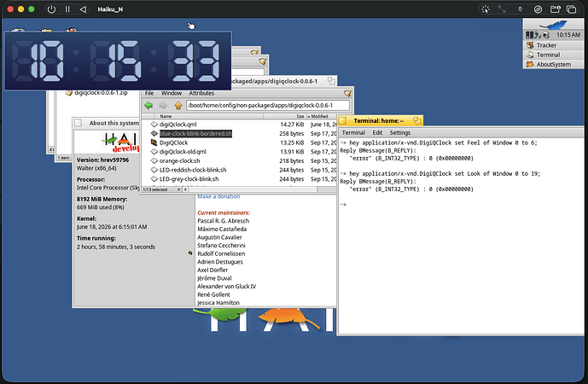Click the VM back triangle icon
The height and width of the screenshot is (384, 588).
tap(84, 9)
